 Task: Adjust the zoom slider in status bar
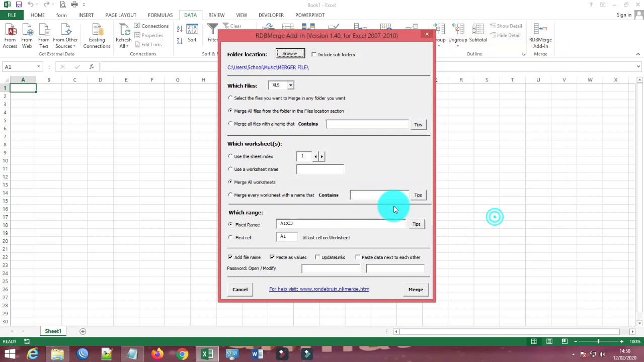[x=598, y=341]
